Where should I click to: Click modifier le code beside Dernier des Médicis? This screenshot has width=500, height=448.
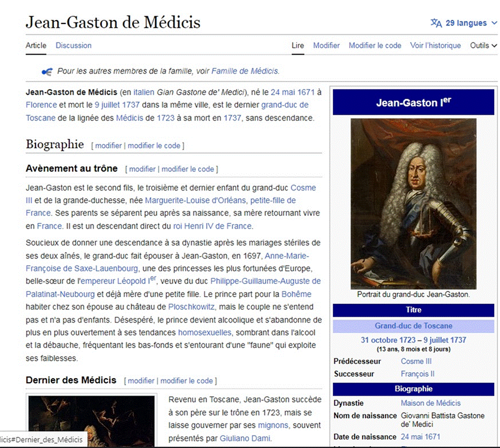(186, 380)
